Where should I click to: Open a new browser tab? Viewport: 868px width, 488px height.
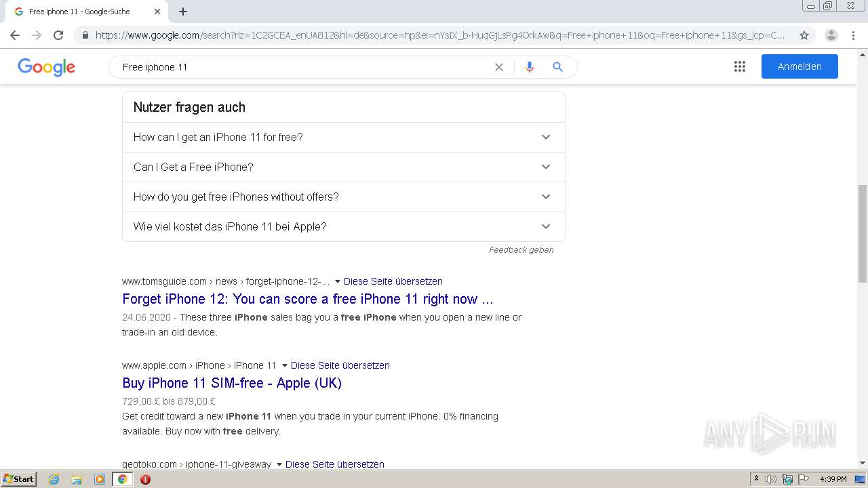click(x=183, y=12)
